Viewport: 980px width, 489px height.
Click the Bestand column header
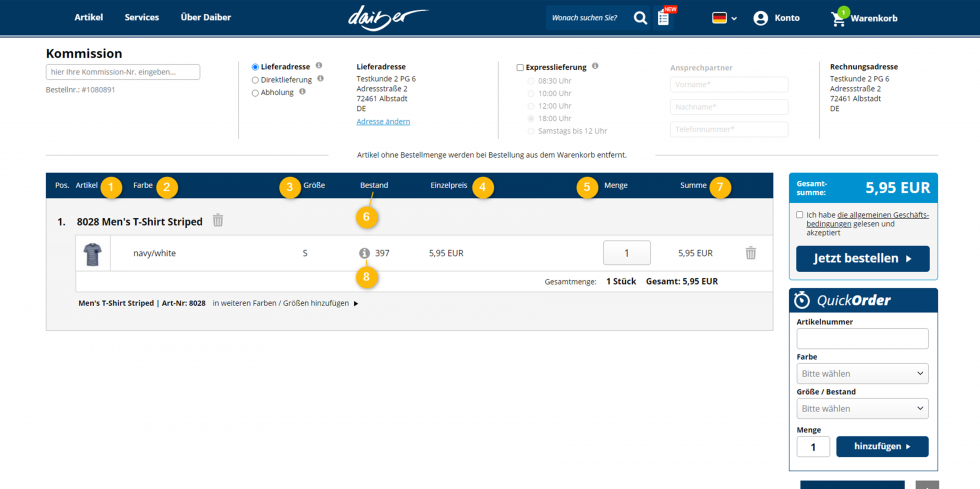click(x=374, y=185)
